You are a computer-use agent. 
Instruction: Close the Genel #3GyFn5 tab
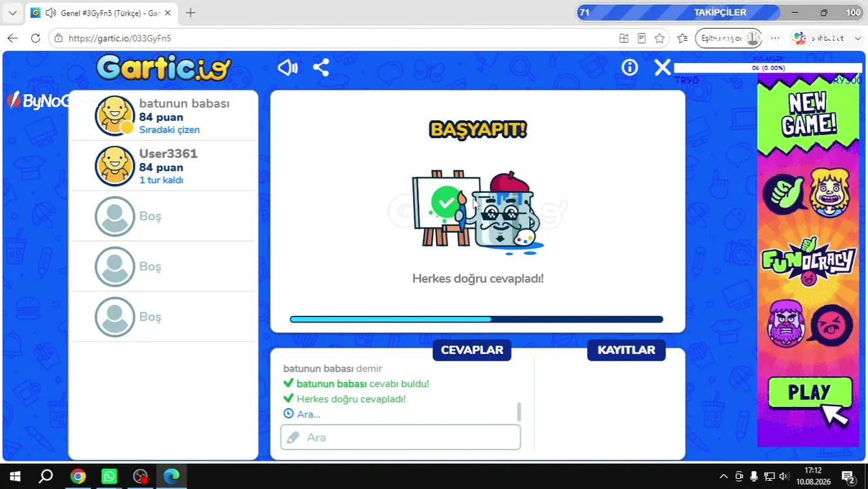pos(168,13)
